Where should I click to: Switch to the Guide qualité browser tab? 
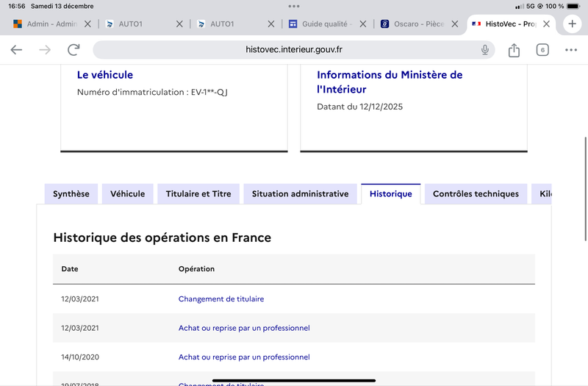(x=322, y=24)
